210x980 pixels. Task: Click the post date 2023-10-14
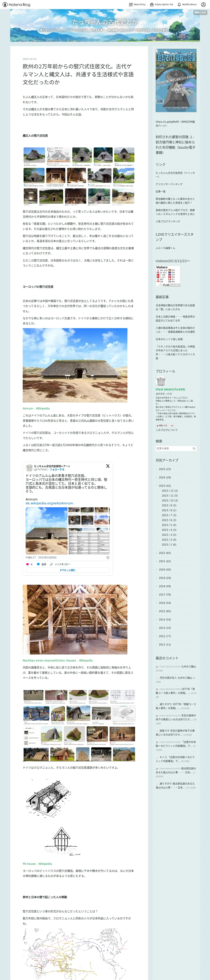click(x=29, y=59)
